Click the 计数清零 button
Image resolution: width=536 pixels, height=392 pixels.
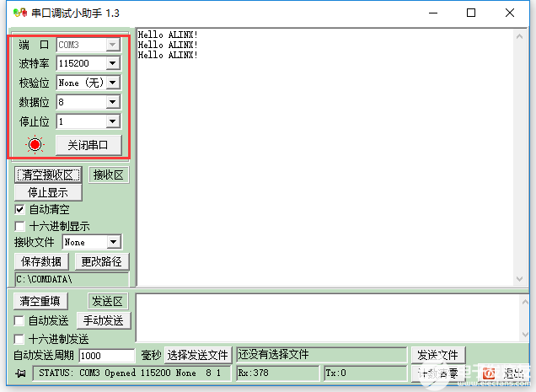[x=437, y=373]
